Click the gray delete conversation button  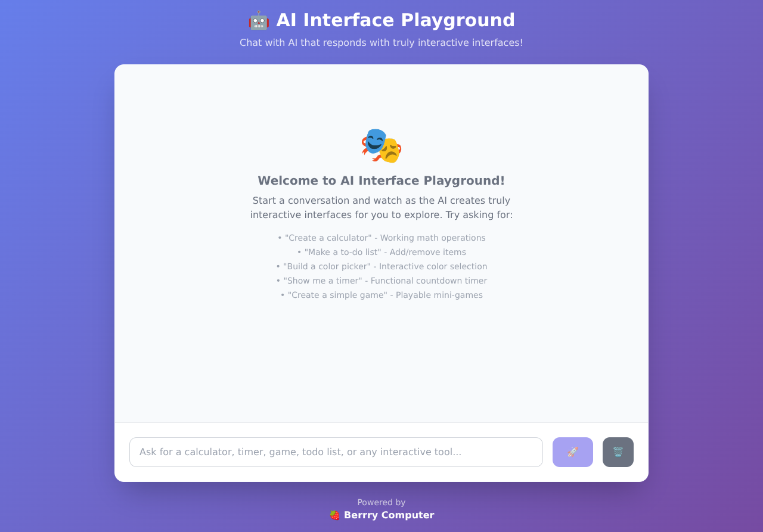[618, 452]
